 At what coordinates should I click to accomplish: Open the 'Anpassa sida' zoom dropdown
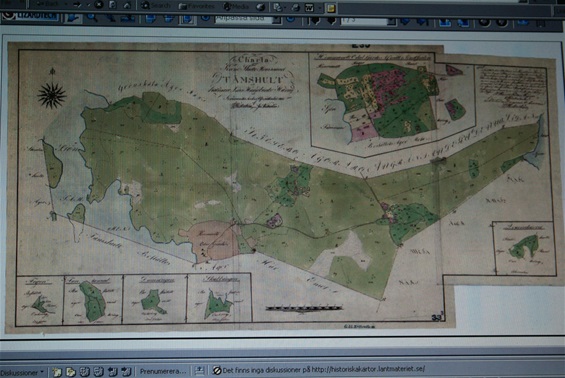[277, 19]
